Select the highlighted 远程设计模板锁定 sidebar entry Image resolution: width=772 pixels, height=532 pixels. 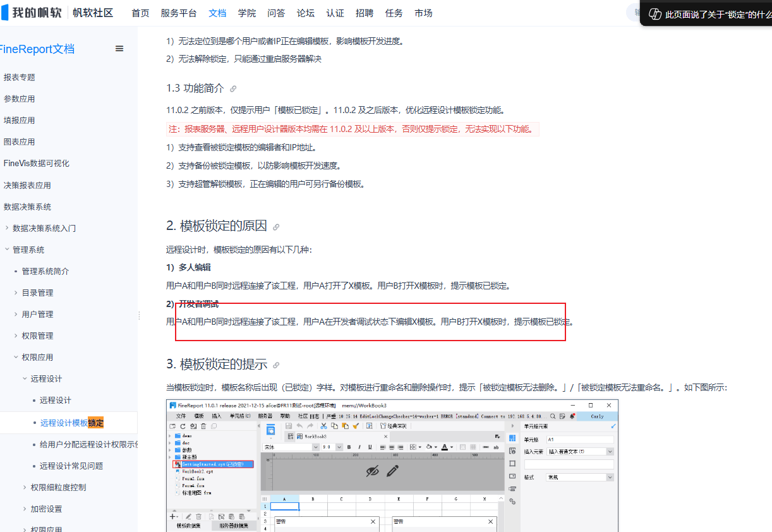pos(72,423)
